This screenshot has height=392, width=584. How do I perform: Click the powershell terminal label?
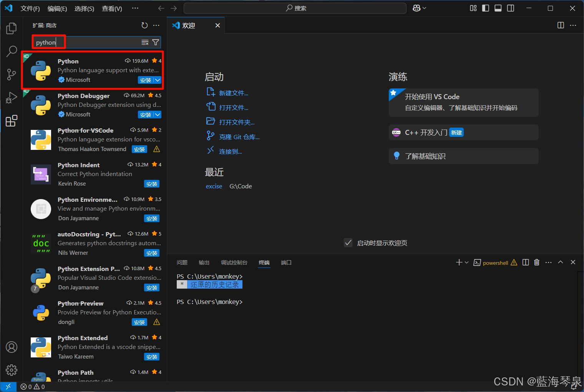[495, 263]
